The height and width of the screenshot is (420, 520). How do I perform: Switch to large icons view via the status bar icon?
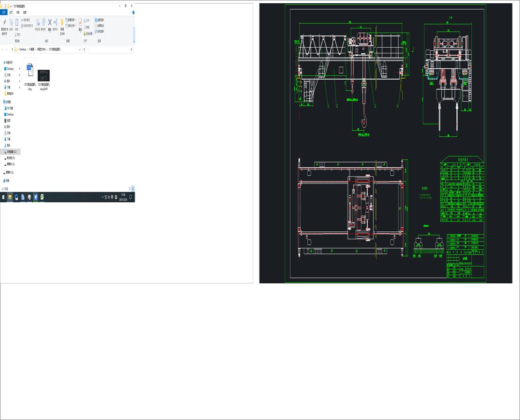133,189
